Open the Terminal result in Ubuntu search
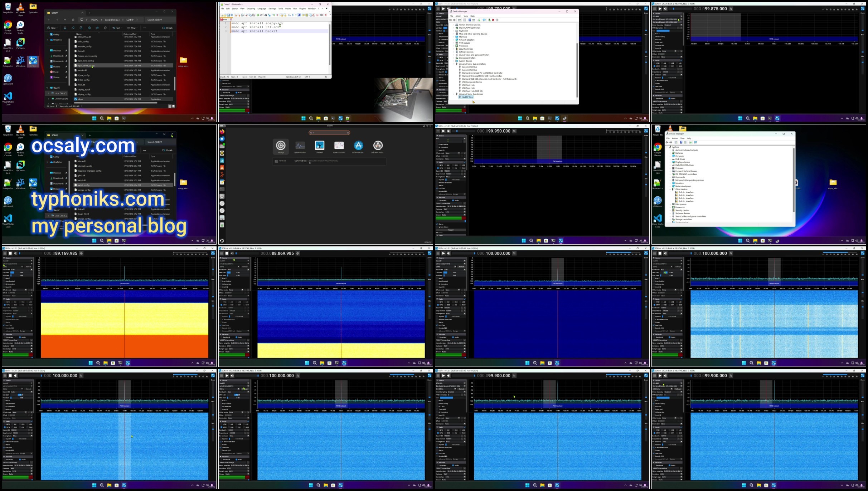Image resolution: width=868 pixels, height=491 pixels. (x=329, y=161)
